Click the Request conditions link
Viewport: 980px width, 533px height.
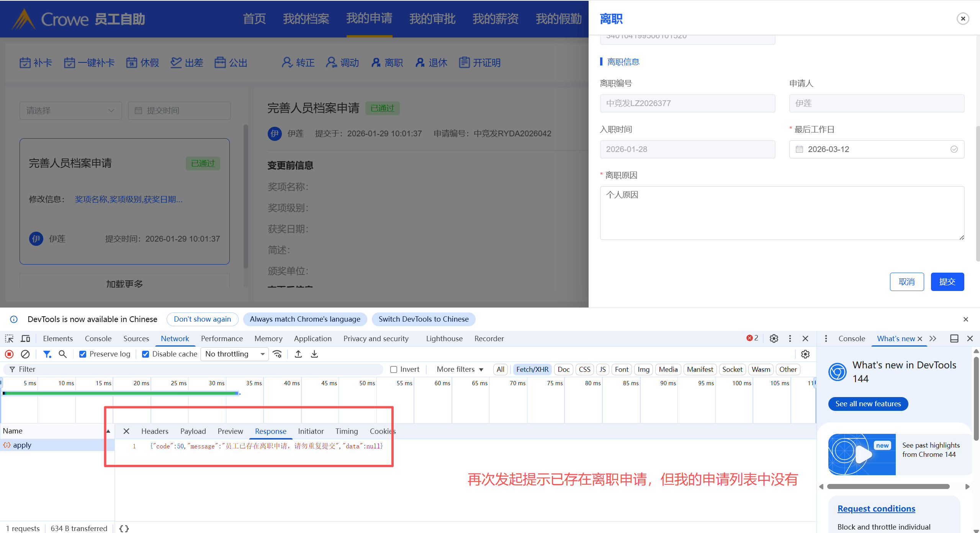coord(876,508)
